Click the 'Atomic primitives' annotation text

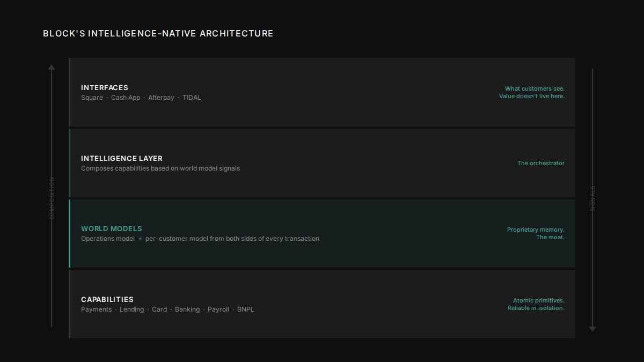pyautogui.click(x=538, y=300)
